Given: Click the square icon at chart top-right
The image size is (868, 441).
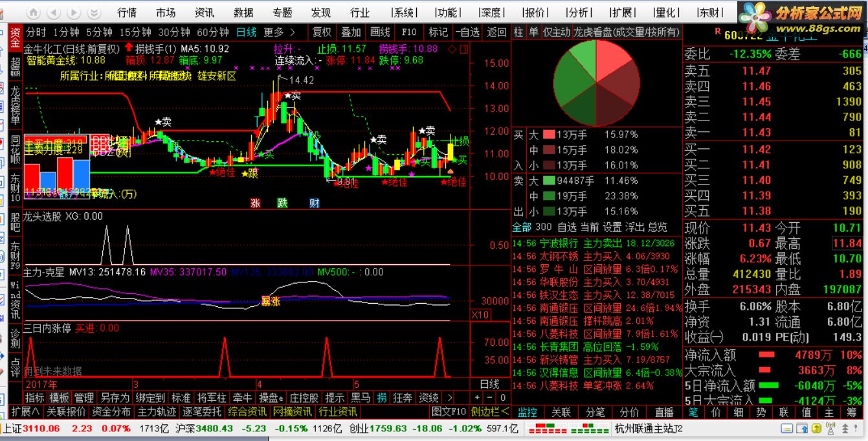Looking at the screenshot, I should point(464,49).
